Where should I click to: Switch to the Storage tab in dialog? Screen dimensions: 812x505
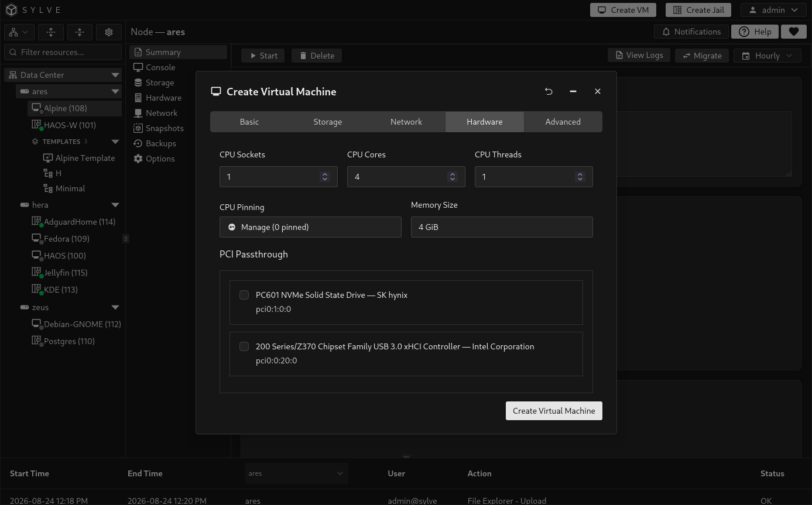(x=328, y=122)
